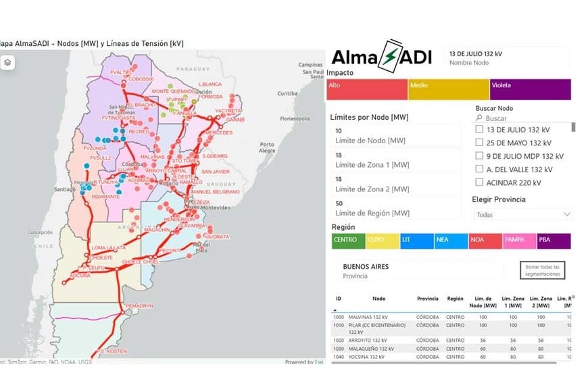
Task: Click the Violeta impact segment
Action: coord(529,89)
